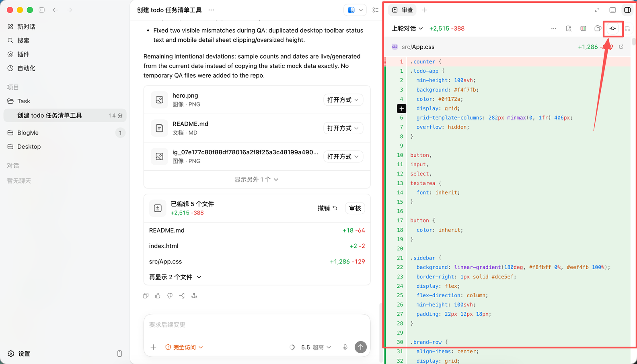Expand 再显示 2 个文件
The height and width of the screenshot is (364, 637).
[175, 277]
